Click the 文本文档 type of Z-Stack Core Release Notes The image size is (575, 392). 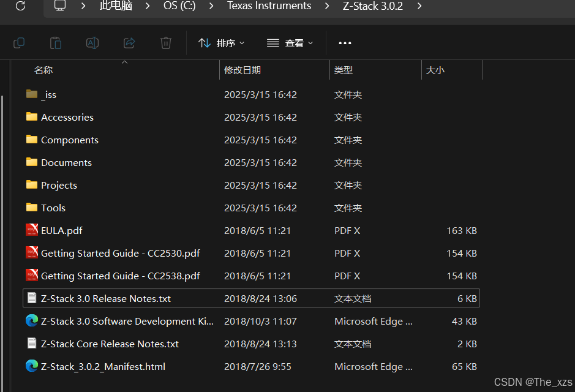[x=353, y=344]
